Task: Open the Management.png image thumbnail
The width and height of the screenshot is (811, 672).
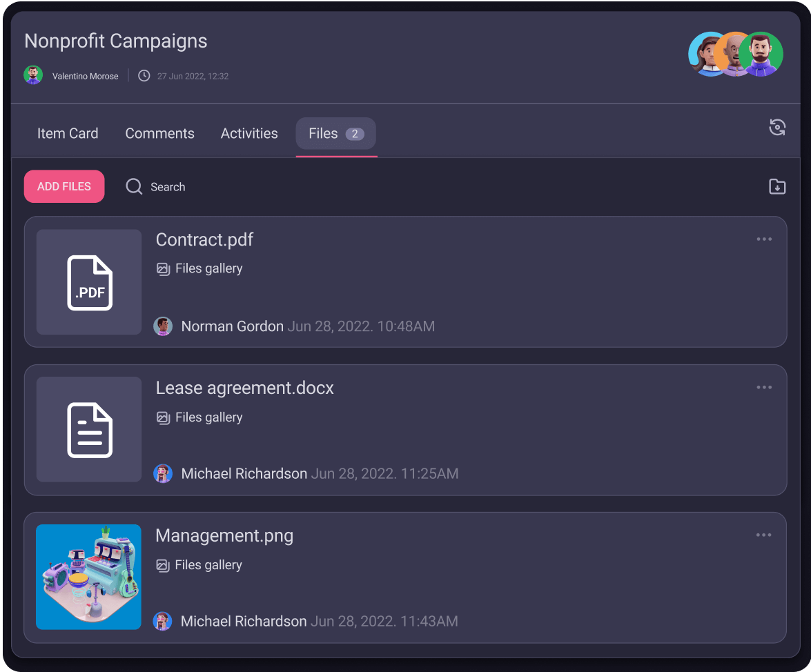Action: (88, 577)
